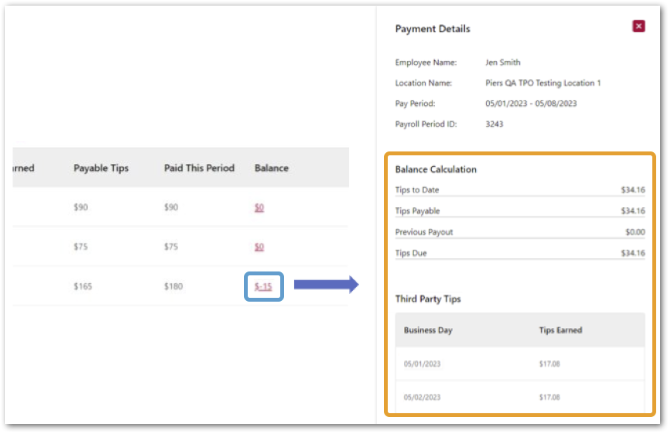The width and height of the screenshot is (669, 433).
Task: Close the Payment Details panel
Action: [639, 26]
